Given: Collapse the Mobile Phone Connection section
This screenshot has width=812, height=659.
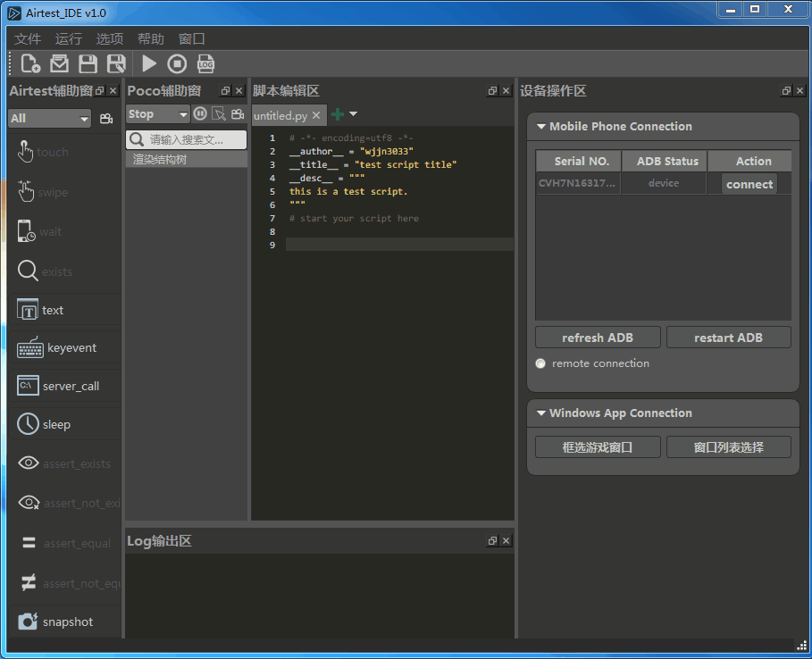Looking at the screenshot, I should [x=541, y=126].
